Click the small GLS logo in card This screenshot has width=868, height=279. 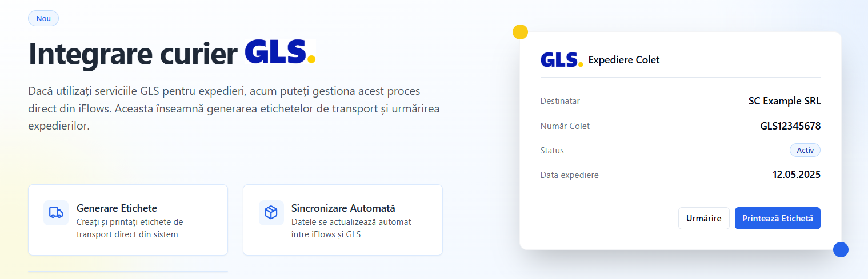click(x=562, y=60)
